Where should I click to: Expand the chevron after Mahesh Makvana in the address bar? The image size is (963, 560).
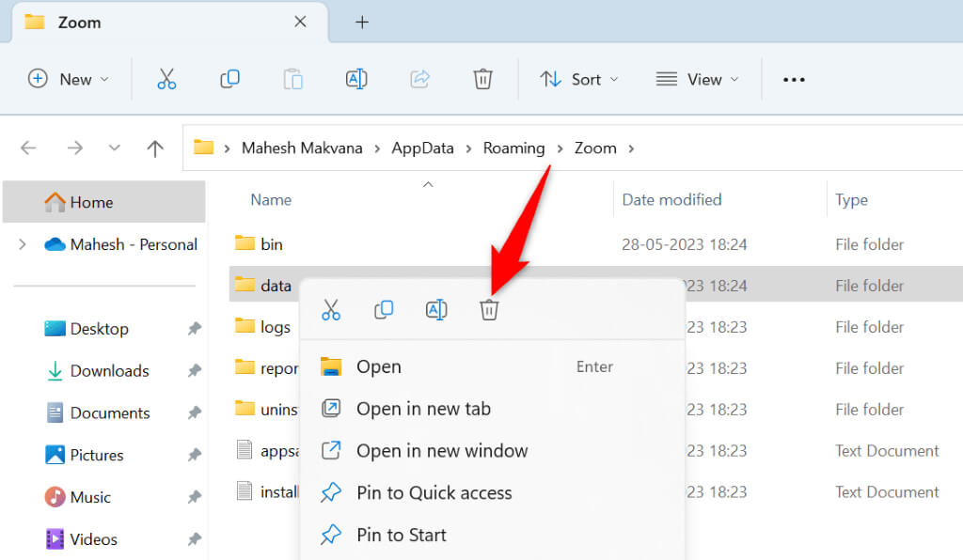(377, 148)
